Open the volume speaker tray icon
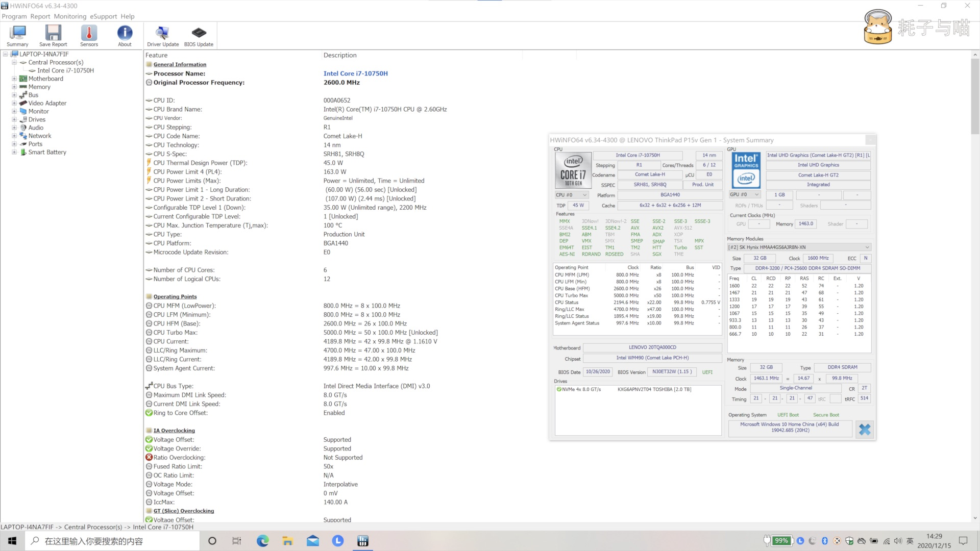980x551 pixels. (898, 541)
